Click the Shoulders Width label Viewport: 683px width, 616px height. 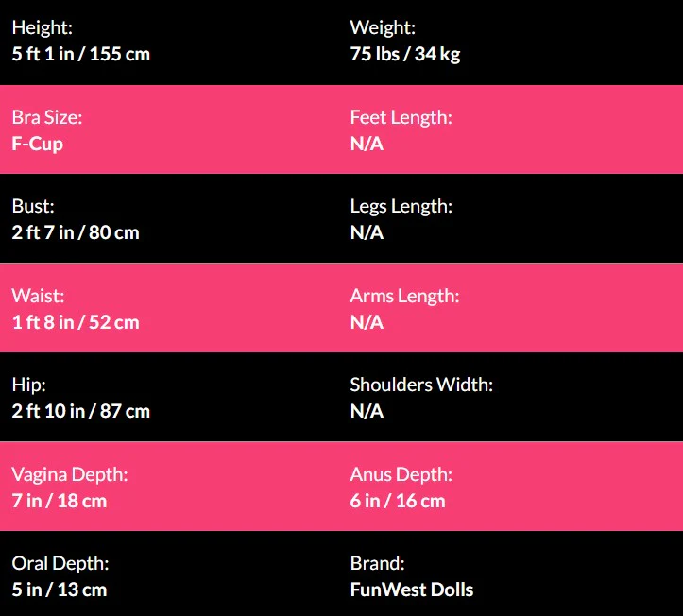tap(421, 385)
